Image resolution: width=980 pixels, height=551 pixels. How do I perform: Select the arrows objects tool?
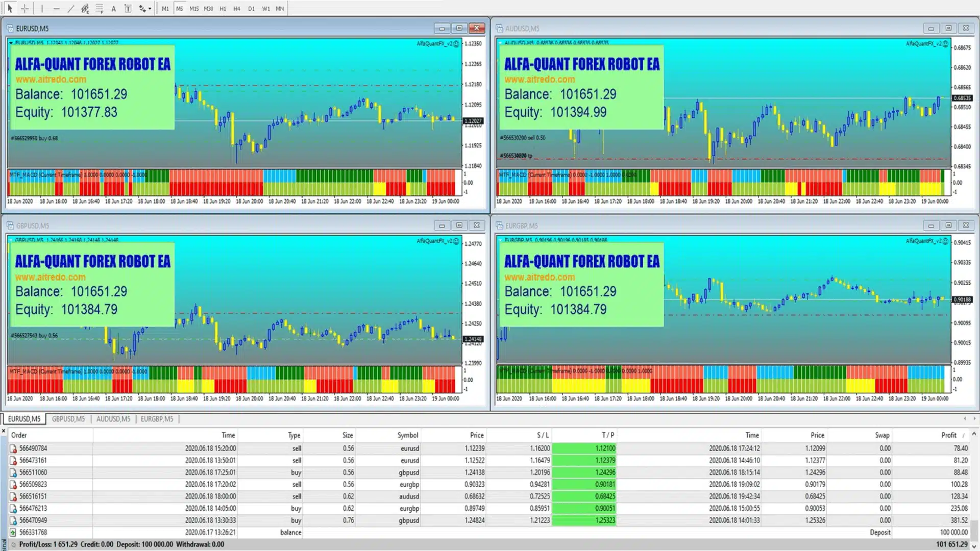pyautogui.click(x=142, y=8)
